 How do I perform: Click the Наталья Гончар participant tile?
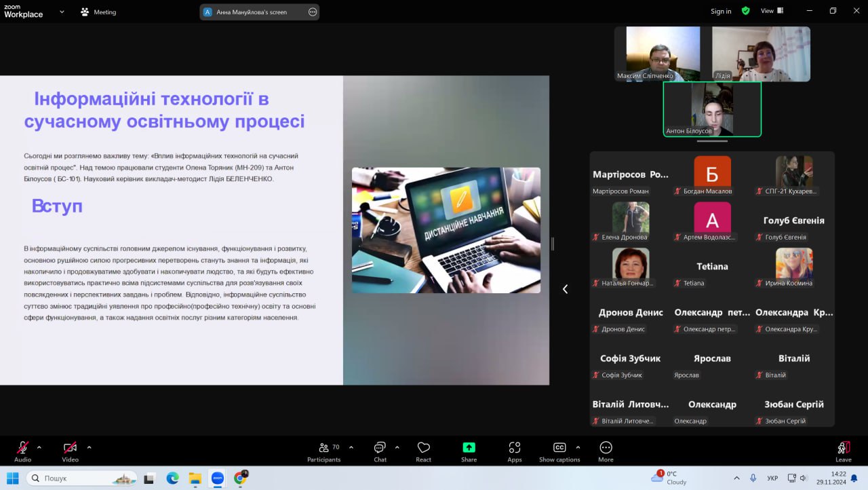pos(631,267)
